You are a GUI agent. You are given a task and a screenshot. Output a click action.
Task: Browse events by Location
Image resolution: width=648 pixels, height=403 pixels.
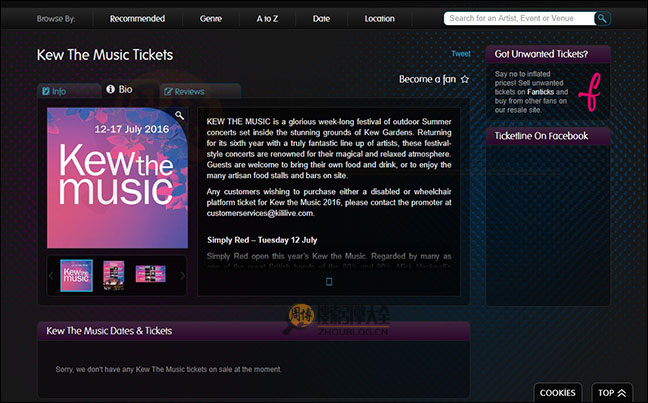click(x=379, y=18)
